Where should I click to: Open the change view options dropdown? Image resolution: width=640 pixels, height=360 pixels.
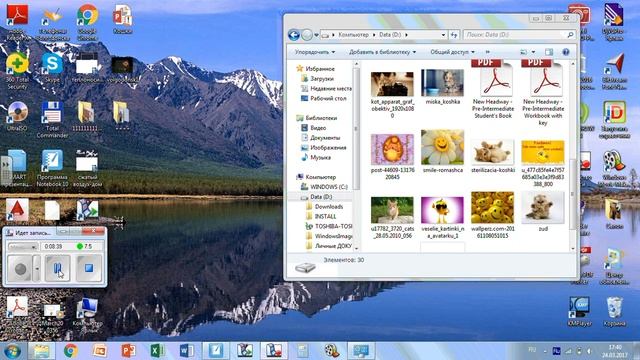(533, 52)
